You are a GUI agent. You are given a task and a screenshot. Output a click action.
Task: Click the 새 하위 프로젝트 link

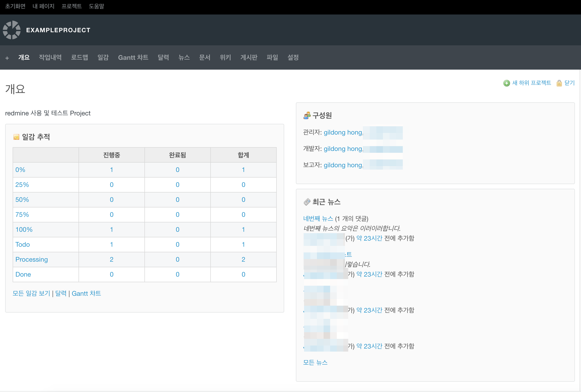pos(531,83)
